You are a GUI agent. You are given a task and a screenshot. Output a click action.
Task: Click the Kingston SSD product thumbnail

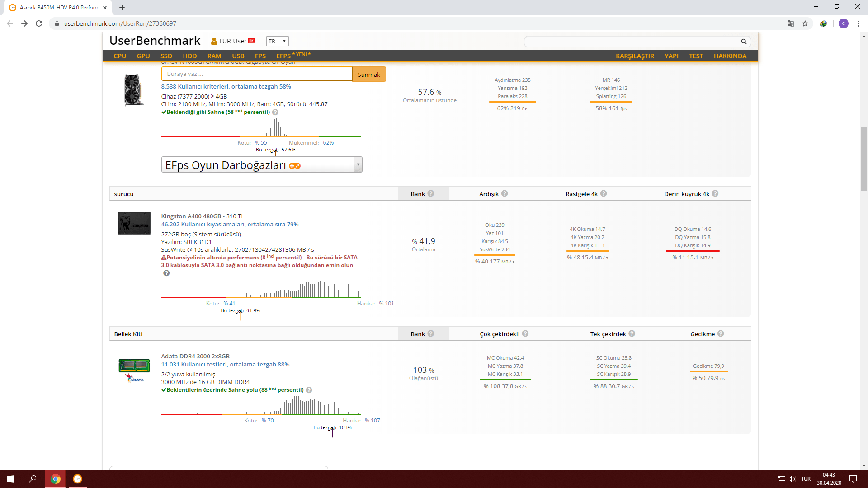click(134, 223)
